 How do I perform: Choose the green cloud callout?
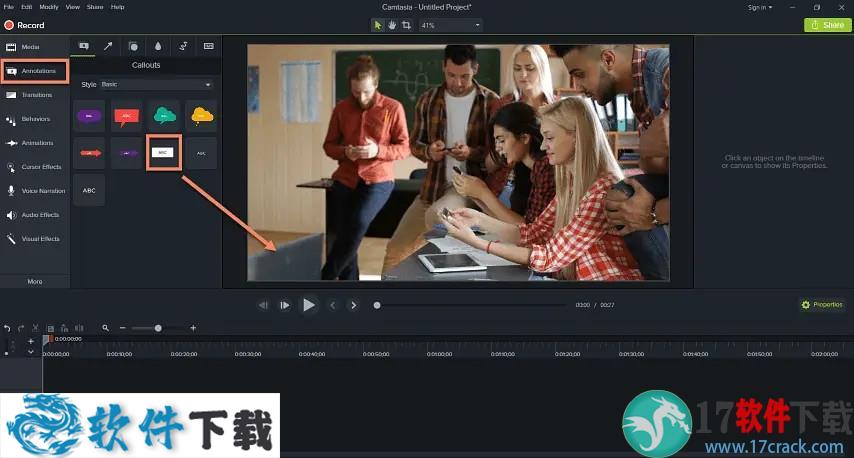[x=164, y=115]
